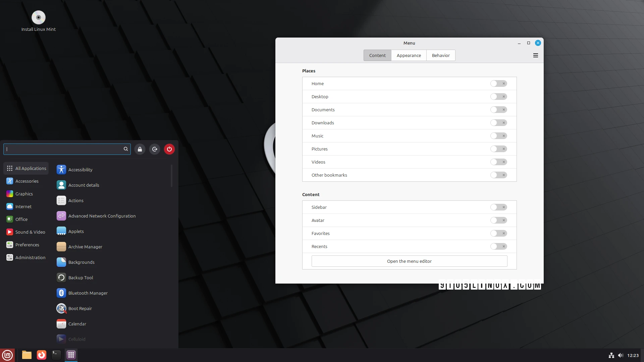The width and height of the screenshot is (644, 362).
Task: Enable the Home place toggle
Action: tap(498, 83)
